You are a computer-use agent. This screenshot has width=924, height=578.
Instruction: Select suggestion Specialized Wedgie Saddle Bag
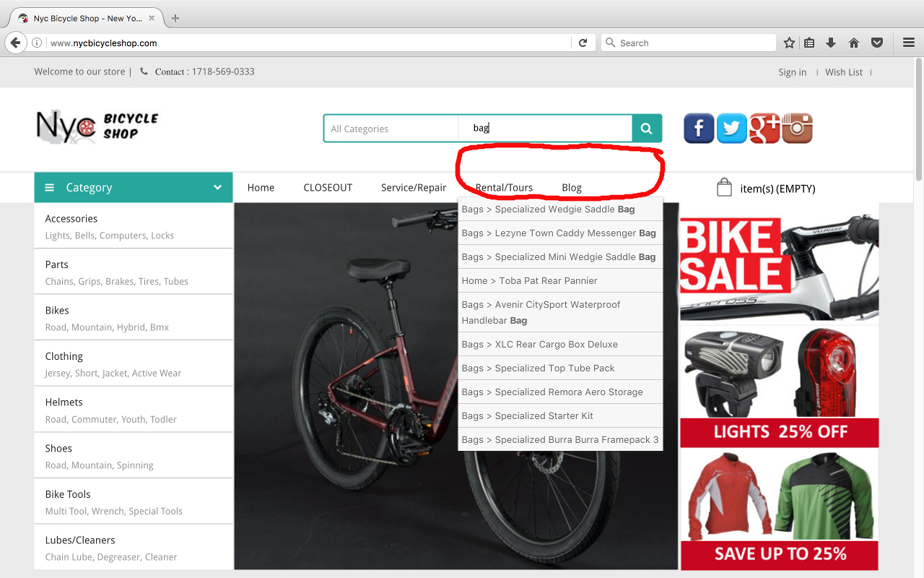560,210
